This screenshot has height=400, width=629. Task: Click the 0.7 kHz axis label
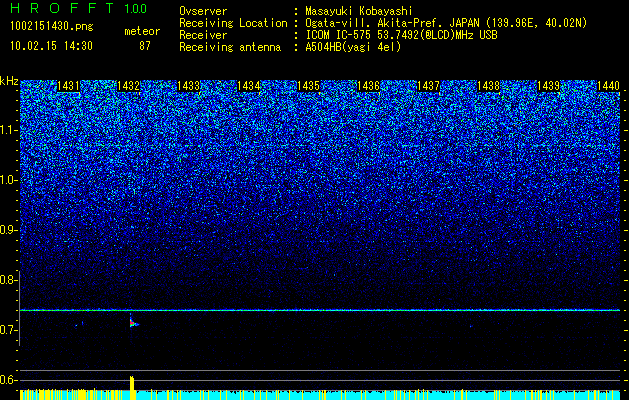[8, 330]
